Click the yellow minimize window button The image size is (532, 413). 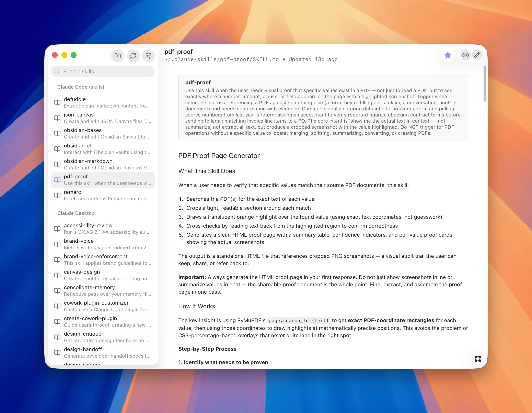64,55
